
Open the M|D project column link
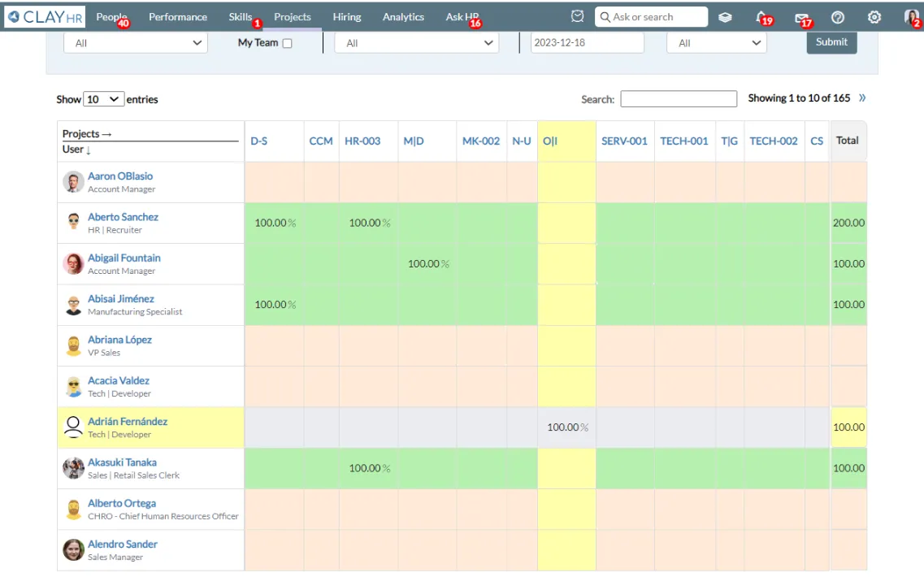pyautogui.click(x=414, y=141)
